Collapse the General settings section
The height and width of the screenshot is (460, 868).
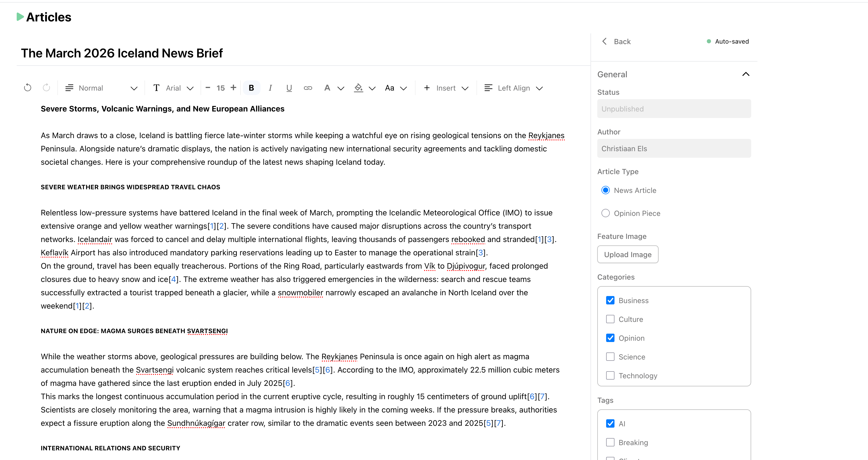click(x=746, y=74)
